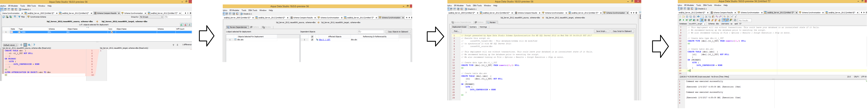
Task: Click the refresh icon left of the Filter button
Action: click(4, 17)
